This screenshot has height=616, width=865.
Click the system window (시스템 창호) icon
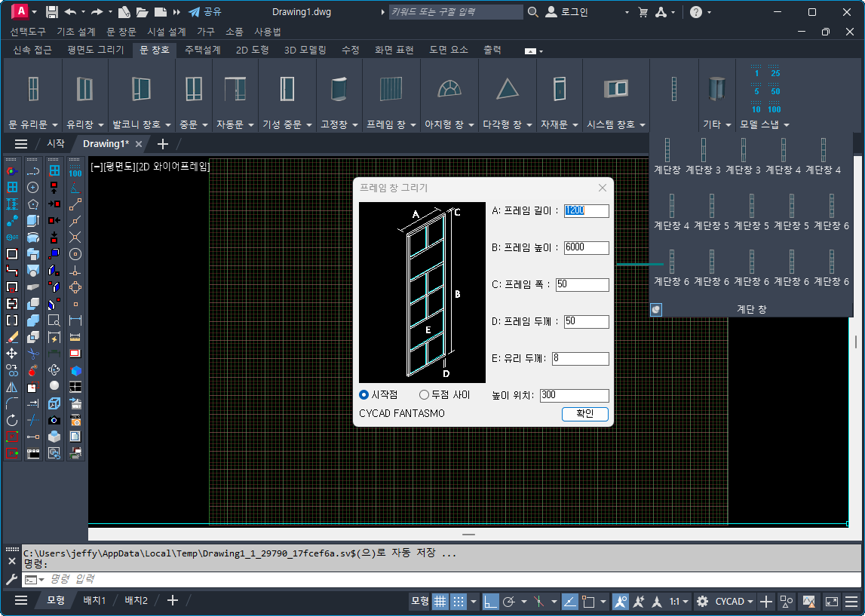point(615,89)
